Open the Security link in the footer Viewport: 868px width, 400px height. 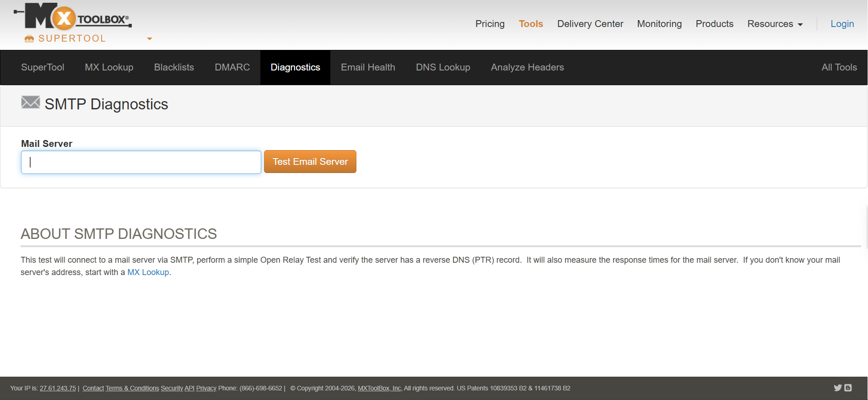pyautogui.click(x=172, y=388)
